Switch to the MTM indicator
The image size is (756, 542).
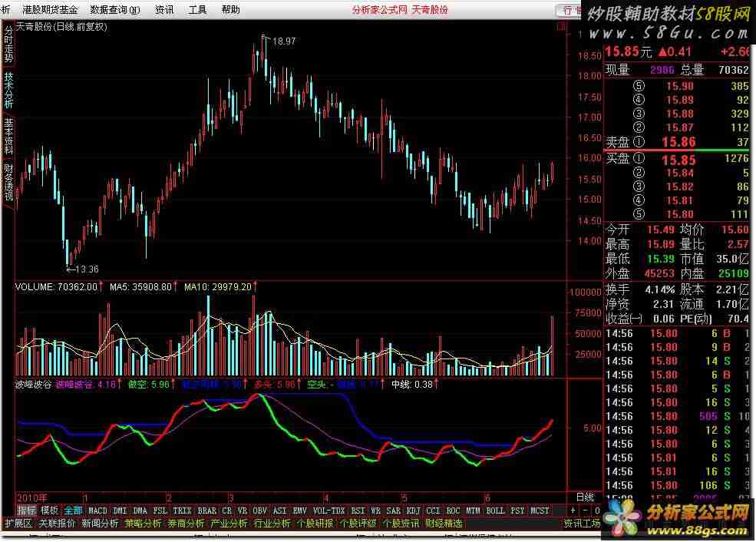pyautogui.click(x=474, y=511)
